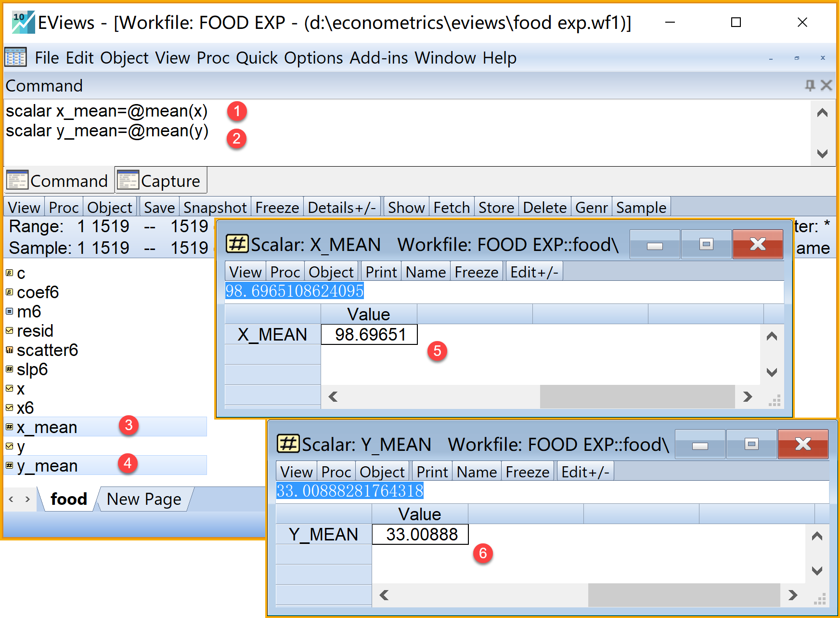
Task: Click the Freeze button in X_MEAN window
Action: (x=476, y=272)
